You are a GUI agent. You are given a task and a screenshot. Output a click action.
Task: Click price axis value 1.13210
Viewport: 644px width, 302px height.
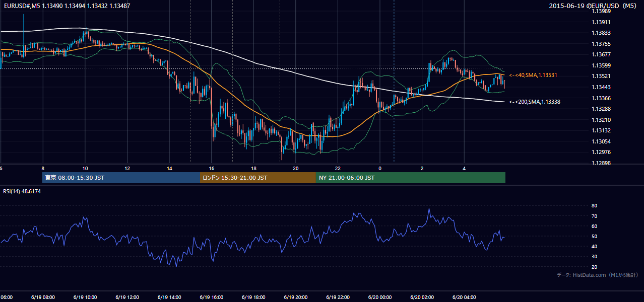click(601, 120)
